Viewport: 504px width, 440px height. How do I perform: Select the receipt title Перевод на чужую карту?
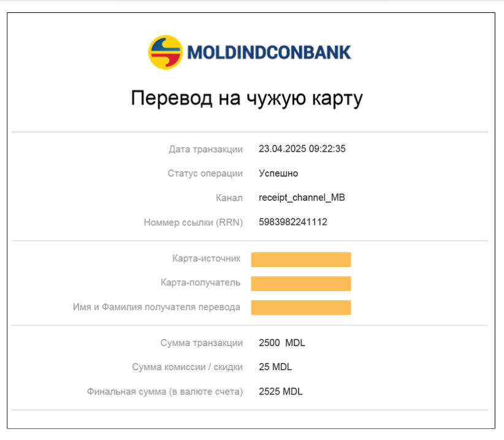(x=247, y=98)
